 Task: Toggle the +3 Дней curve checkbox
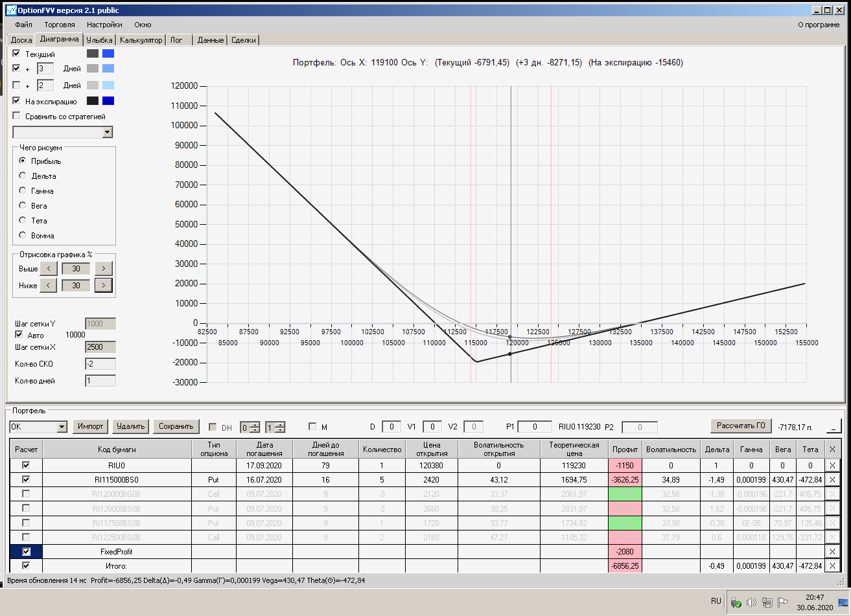17,68
